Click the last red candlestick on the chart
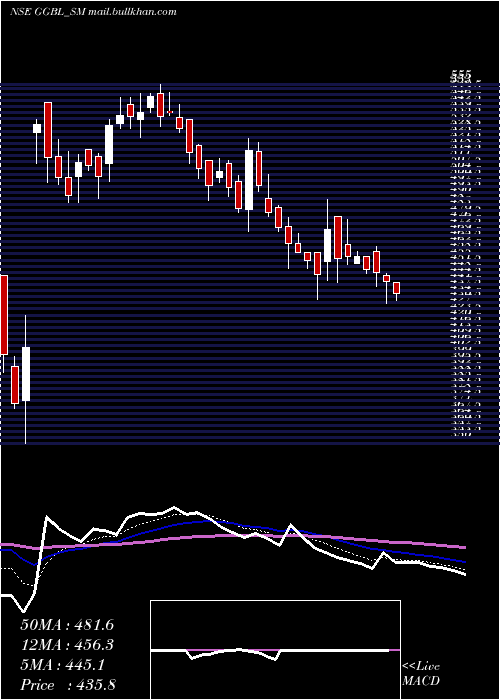The image size is (500, 700). 396,288
